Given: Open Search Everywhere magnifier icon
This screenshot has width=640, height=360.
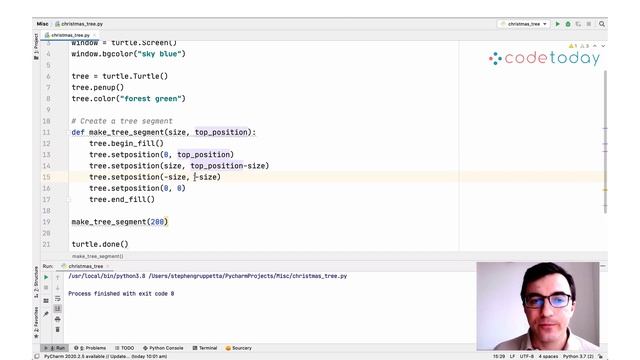Looking at the screenshot, I should pos(602,24).
